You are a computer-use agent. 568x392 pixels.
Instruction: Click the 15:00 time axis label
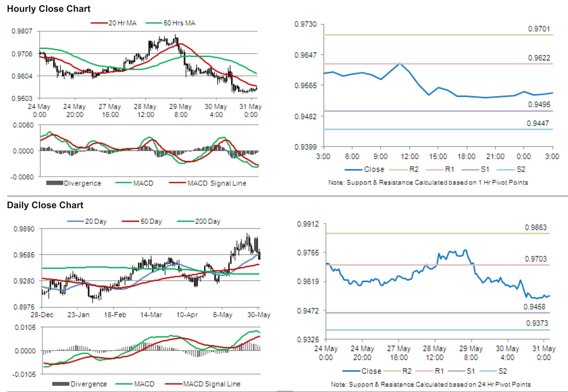pyautogui.click(x=438, y=156)
